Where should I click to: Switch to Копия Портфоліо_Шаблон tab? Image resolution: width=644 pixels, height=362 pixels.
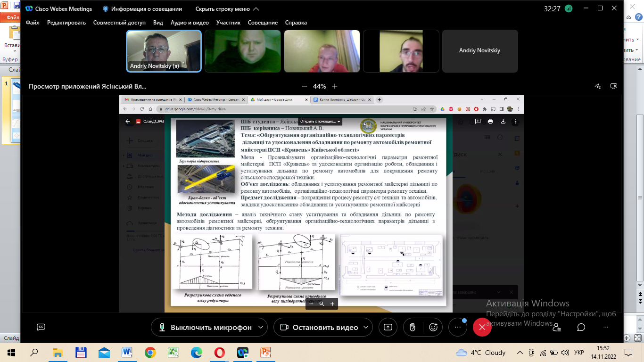[343, 99]
